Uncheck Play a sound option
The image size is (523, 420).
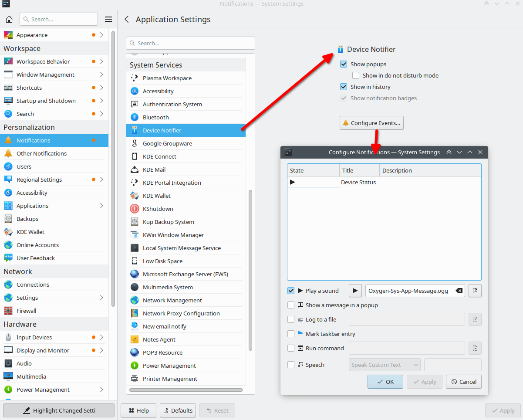291,291
